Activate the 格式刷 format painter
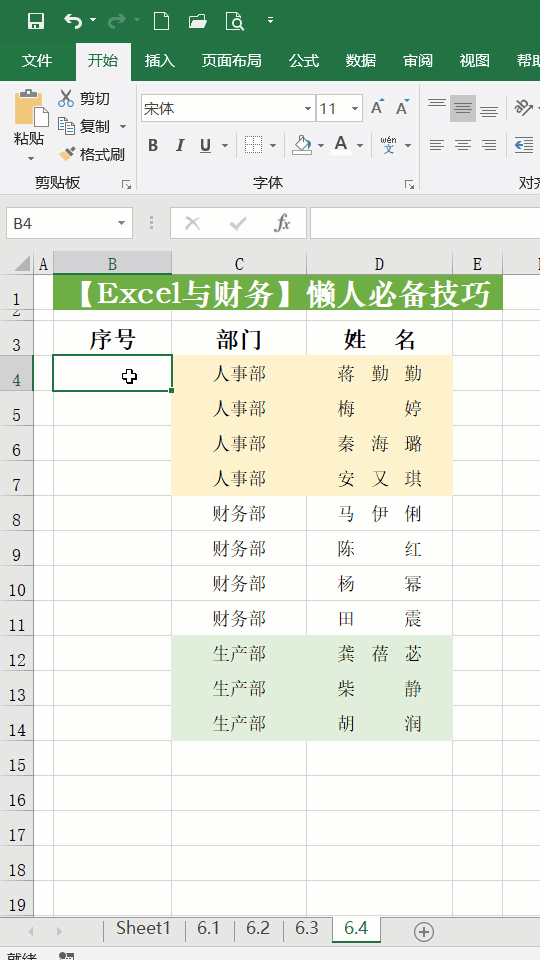 91,154
